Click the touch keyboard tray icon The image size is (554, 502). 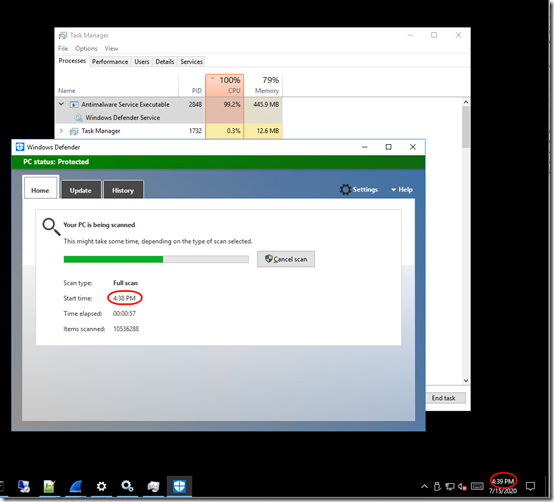(x=477, y=486)
